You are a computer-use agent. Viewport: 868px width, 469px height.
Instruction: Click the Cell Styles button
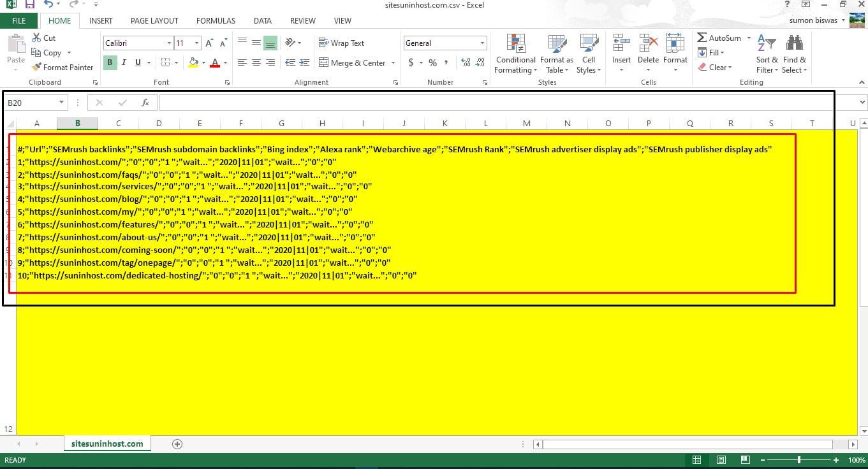[x=588, y=54]
